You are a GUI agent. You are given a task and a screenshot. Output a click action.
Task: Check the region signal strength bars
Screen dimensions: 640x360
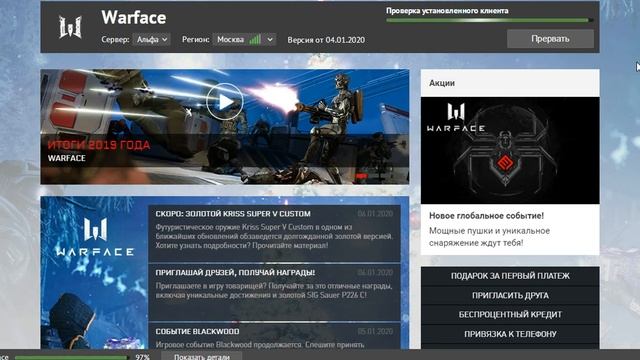click(255, 39)
